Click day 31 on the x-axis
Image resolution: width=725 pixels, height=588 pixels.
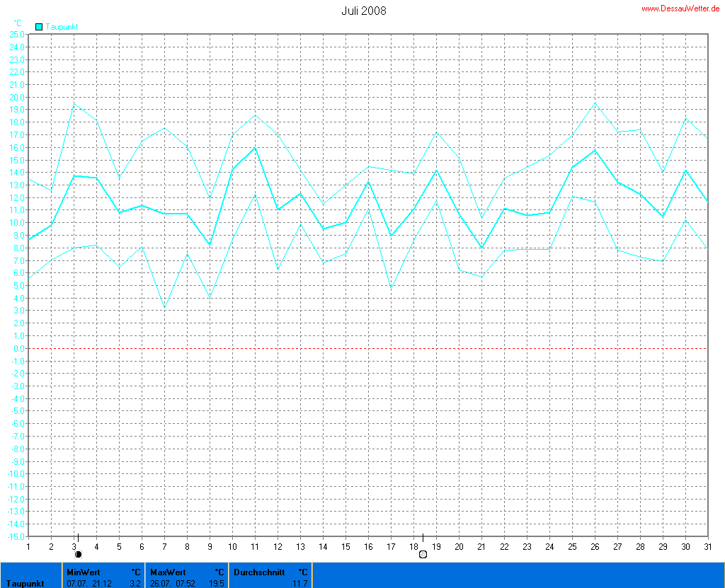(707, 546)
